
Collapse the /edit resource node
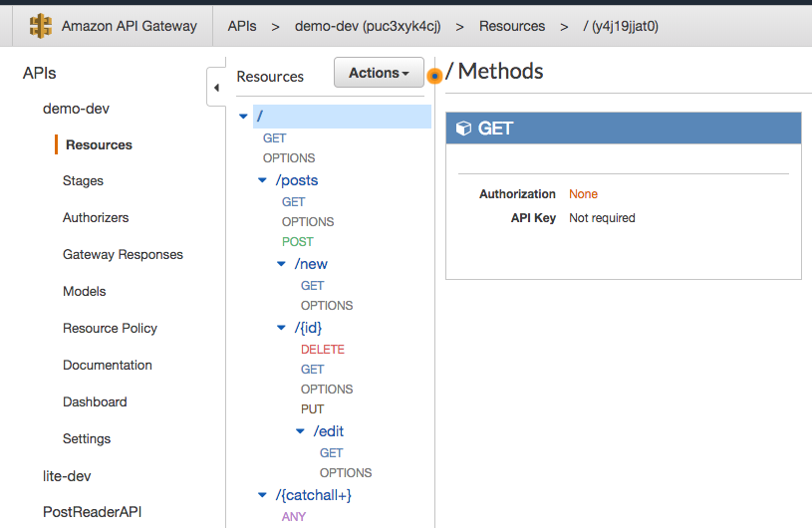pos(301,431)
